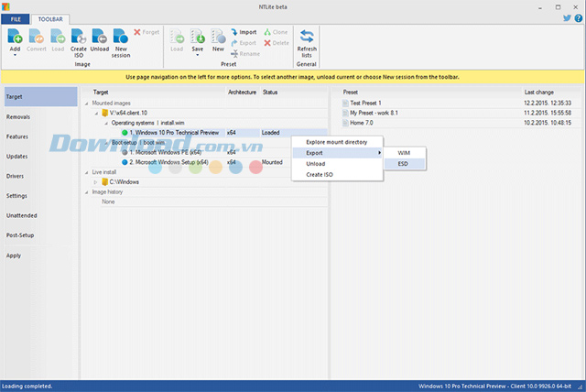Select Test Preset 1 in the preset list
This screenshot has height=392, width=586.
(x=365, y=103)
